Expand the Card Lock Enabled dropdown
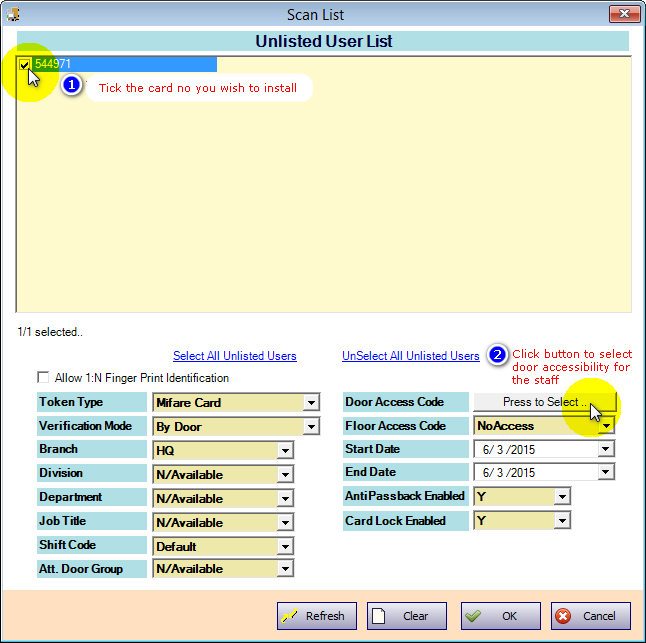This screenshot has width=646, height=643. [x=562, y=521]
